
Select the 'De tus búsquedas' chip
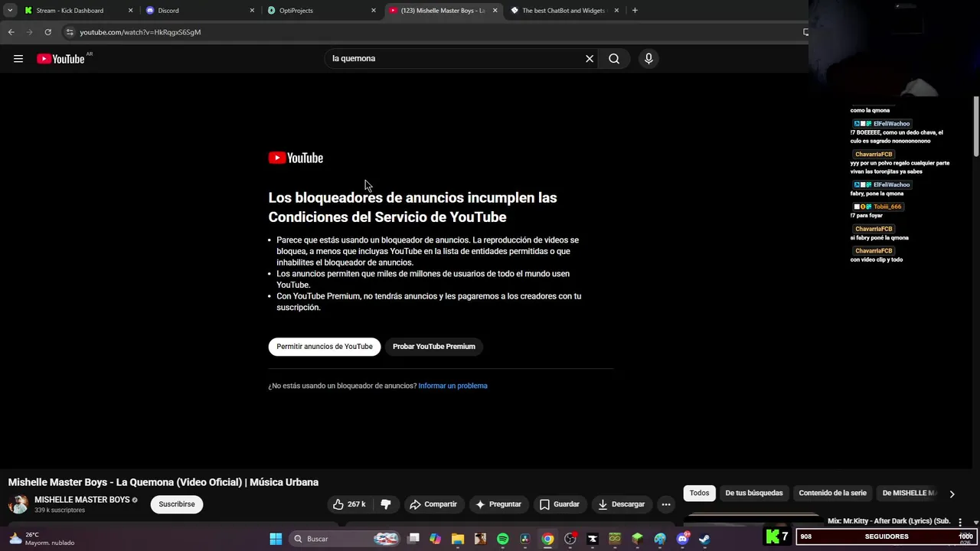click(754, 494)
